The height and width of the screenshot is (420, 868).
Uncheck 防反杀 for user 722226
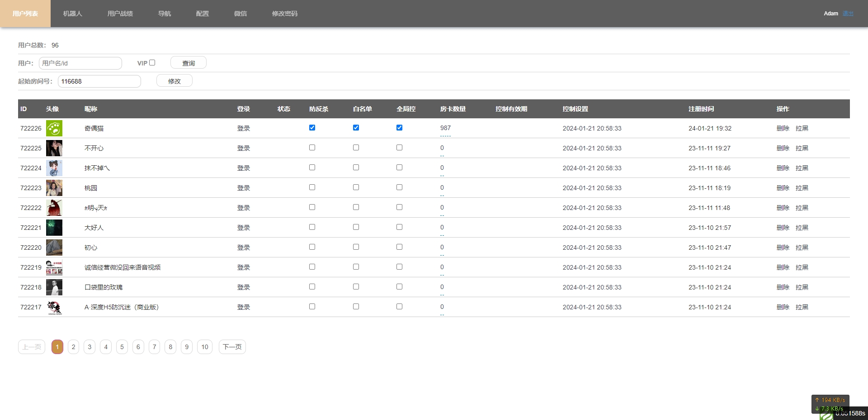pyautogui.click(x=312, y=128)
